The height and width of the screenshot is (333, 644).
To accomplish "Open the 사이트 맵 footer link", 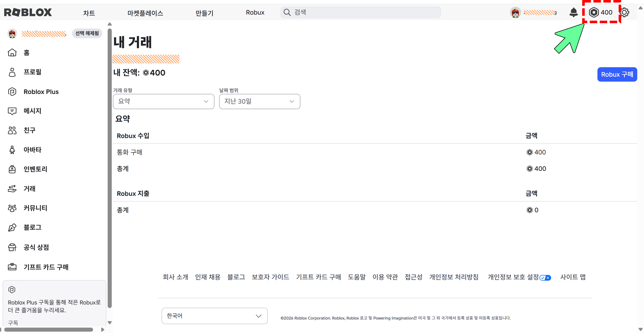I will pyautogui.click(x=573, y=277).
